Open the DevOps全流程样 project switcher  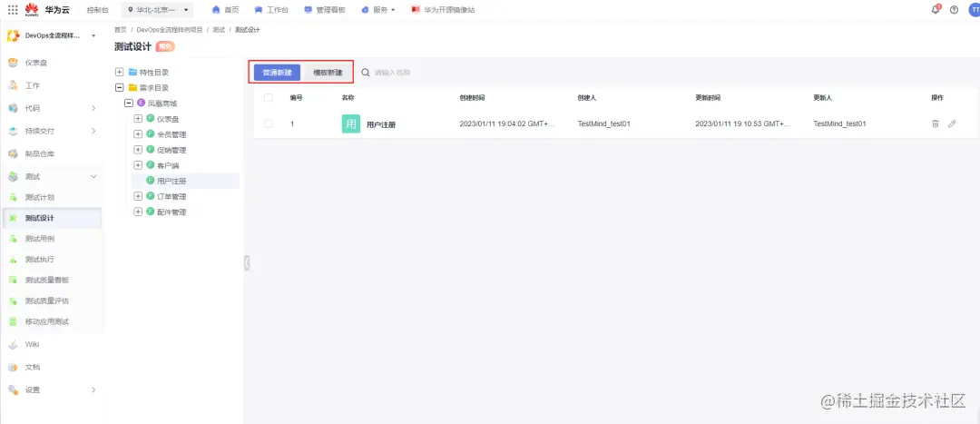tap(51, 35)
